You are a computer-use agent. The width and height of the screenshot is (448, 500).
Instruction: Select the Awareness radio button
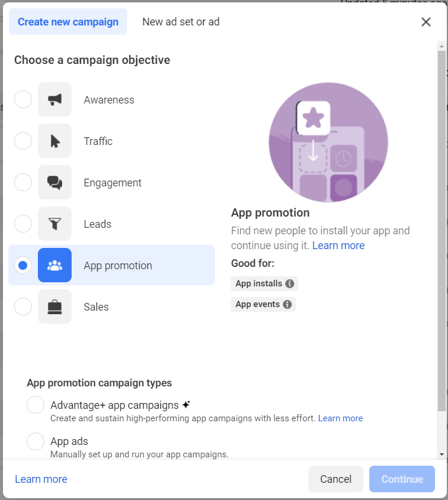click(x=23, y=99)
